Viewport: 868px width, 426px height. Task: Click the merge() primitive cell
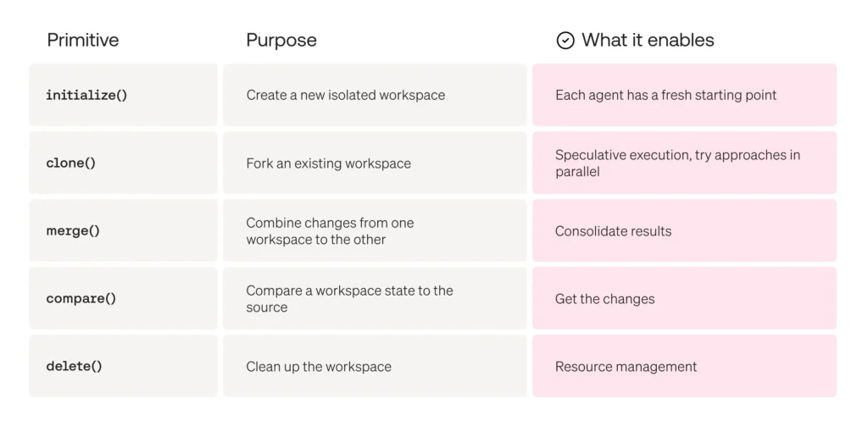(x=124, y=230)
